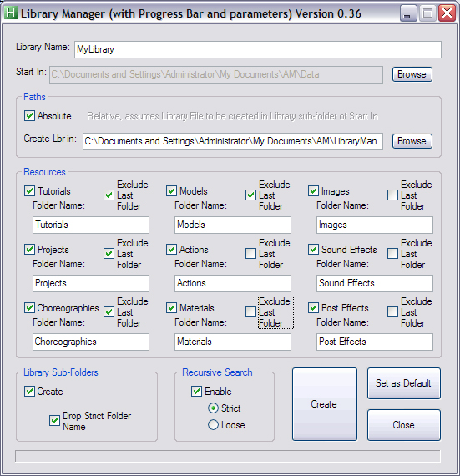This screenshot has height=476, width=460.
Task: Uncheck the Actions resource checkbox
Action: tap(171, 250)
